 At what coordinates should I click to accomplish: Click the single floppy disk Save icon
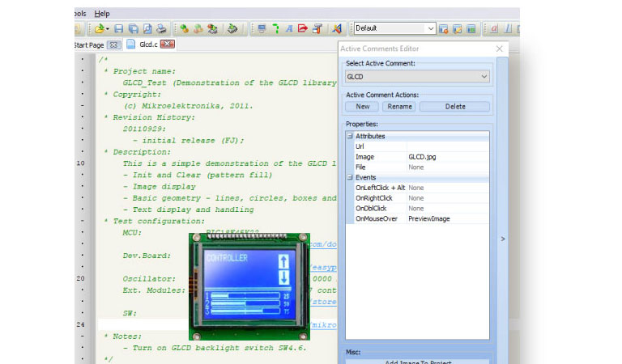(x=118, y=29)
